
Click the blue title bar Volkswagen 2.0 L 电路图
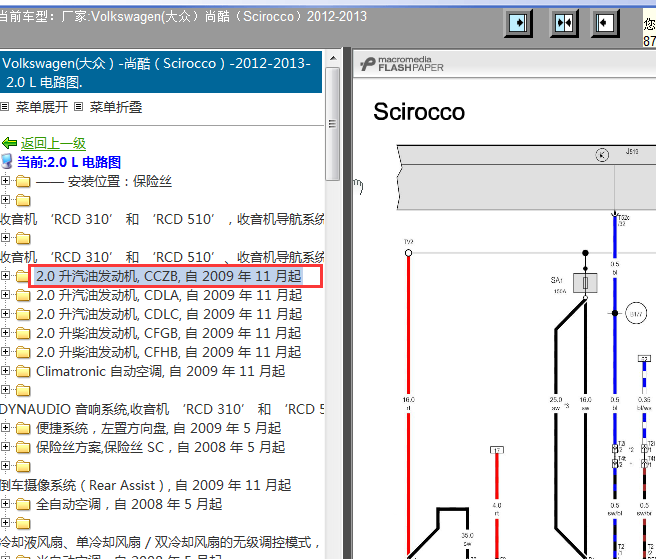click(161, 72)
